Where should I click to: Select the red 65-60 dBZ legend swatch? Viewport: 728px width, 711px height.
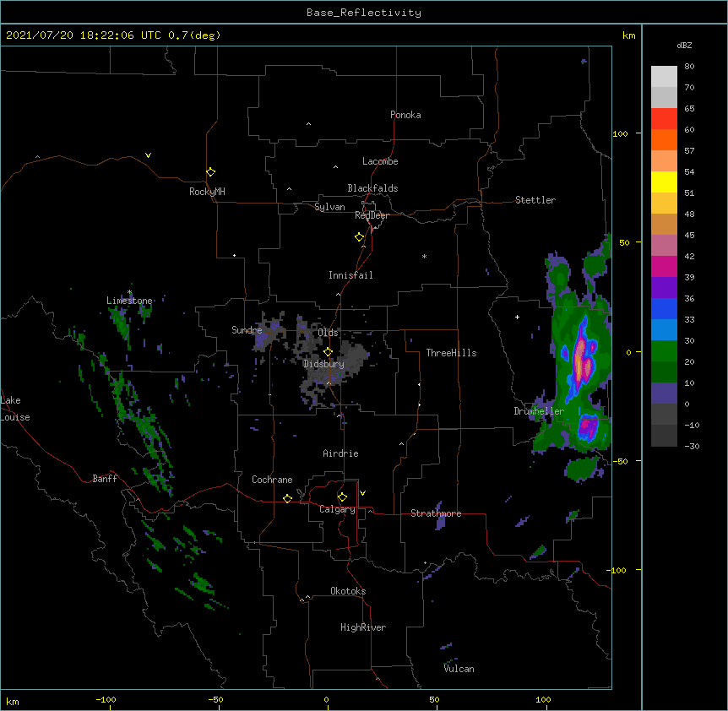tap(664, 119)
